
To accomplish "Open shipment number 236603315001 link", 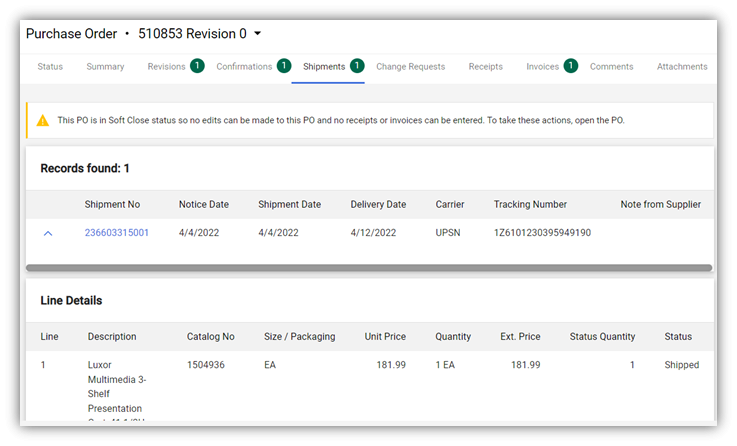I will 117,233.
